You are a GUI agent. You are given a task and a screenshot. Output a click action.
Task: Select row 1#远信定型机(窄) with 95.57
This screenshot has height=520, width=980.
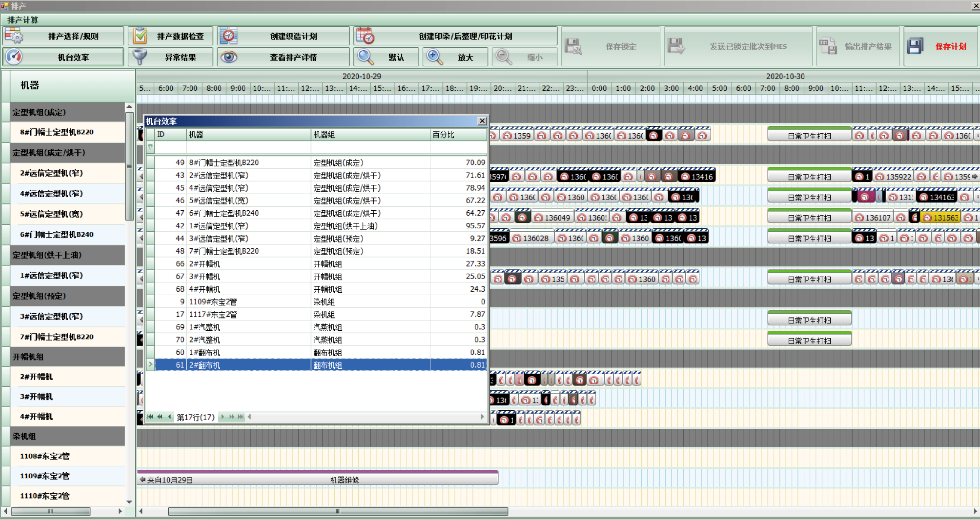click(321, 226)
